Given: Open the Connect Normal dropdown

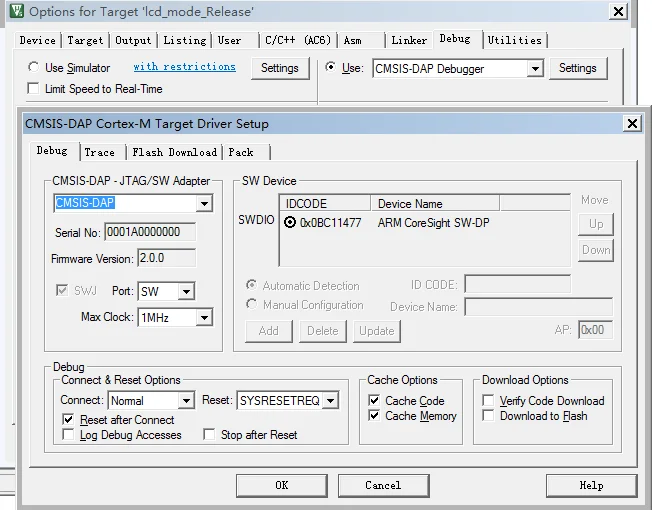Looking at the screenshot, I should click(x=186, y=401).
